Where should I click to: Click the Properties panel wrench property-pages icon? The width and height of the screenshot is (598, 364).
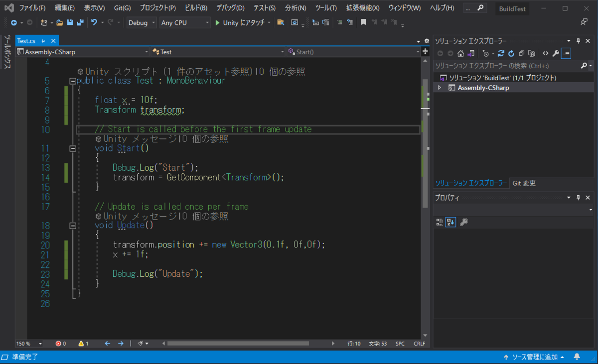(463, 222)
